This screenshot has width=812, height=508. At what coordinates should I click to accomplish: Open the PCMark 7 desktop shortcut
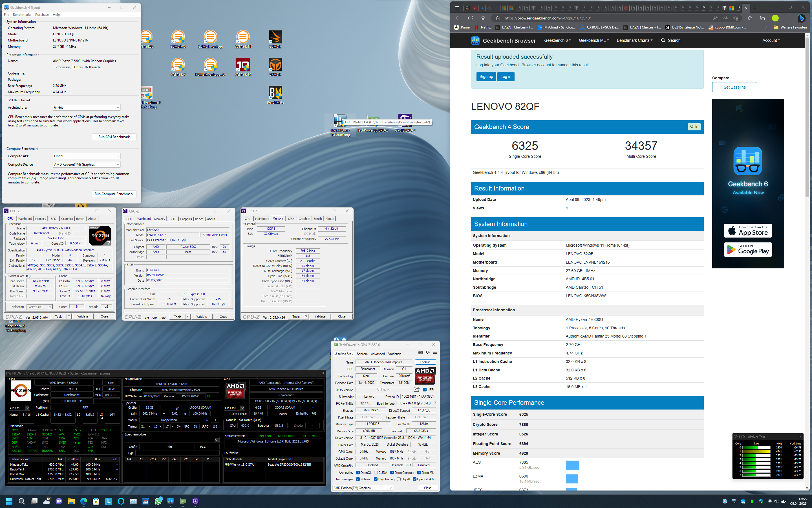tap(178, 67)
